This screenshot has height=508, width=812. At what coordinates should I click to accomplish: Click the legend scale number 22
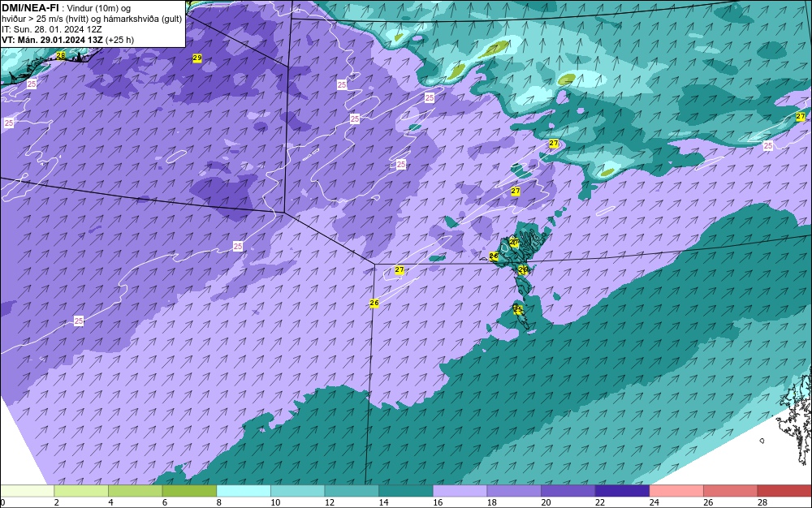click(x=600, y=502)
